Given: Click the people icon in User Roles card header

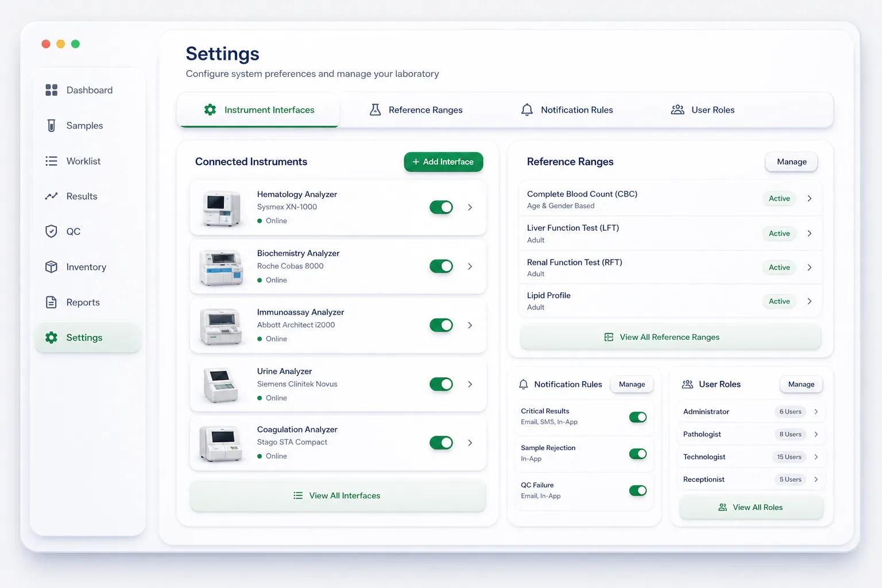Looking at the screenshot, I should click(x=687, y=384).
